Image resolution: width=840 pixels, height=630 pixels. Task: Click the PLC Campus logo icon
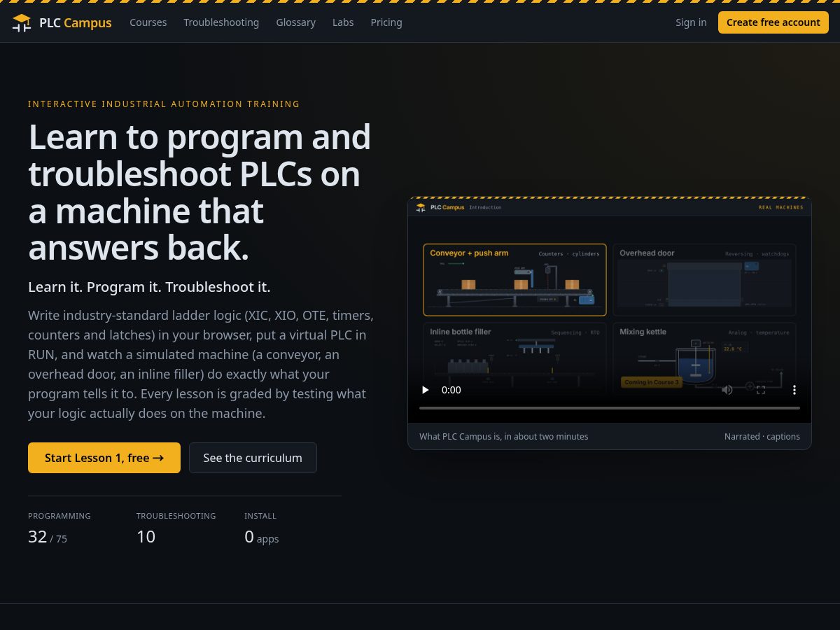22,22
